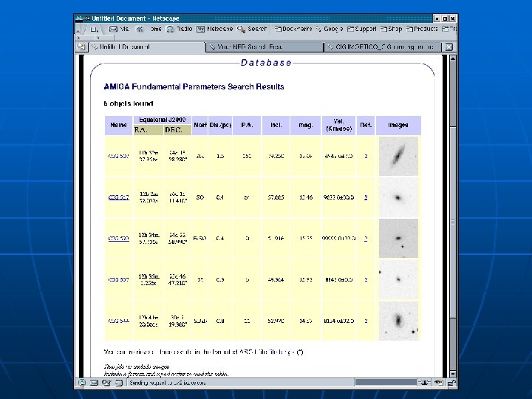Toggle the online/offline status icon
Image resolution: width=532 pixels, height=399 pixels.
424,383
